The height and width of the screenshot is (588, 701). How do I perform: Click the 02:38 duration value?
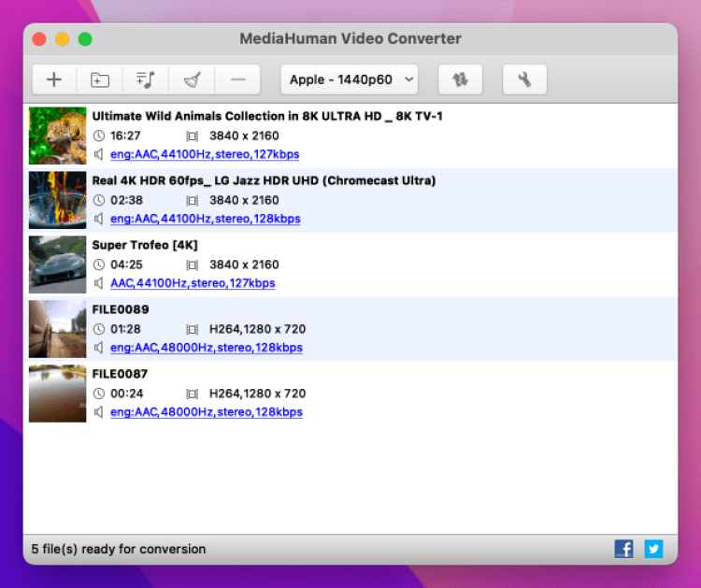[x=126, y=200]
